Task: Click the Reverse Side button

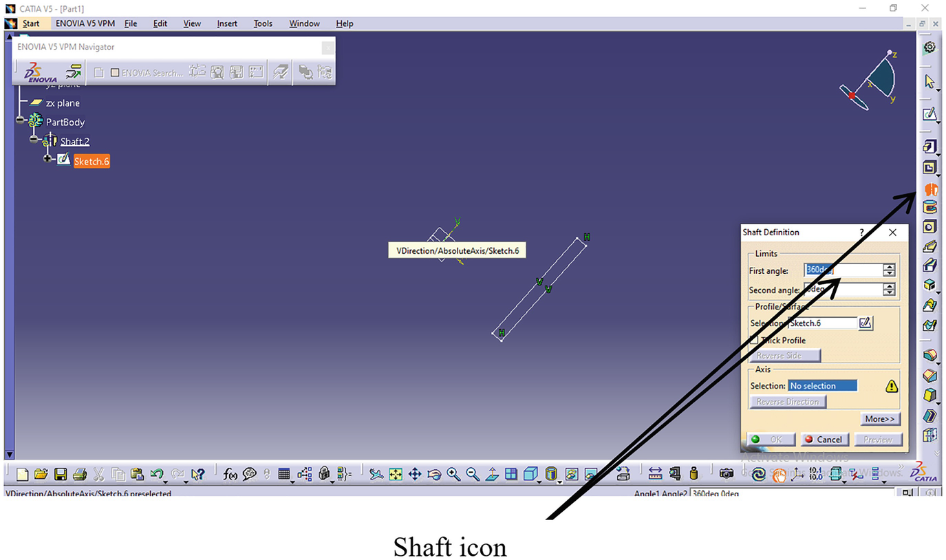Action: (785, 356)
